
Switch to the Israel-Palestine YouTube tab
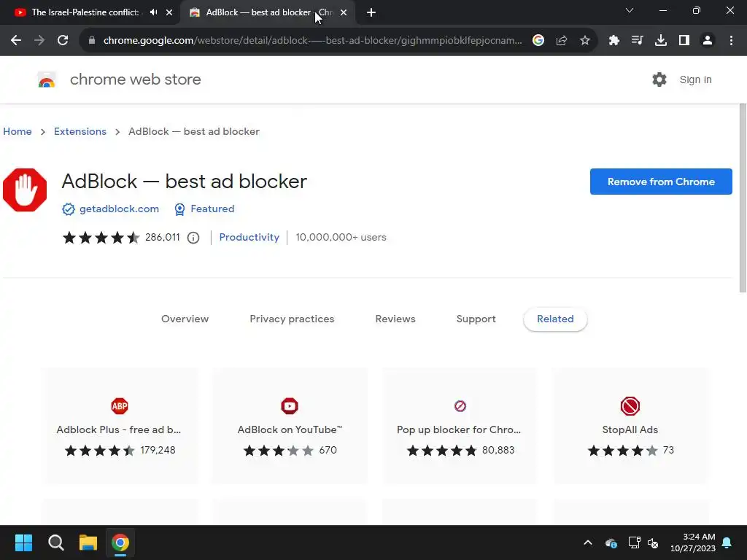coord(85,12)
